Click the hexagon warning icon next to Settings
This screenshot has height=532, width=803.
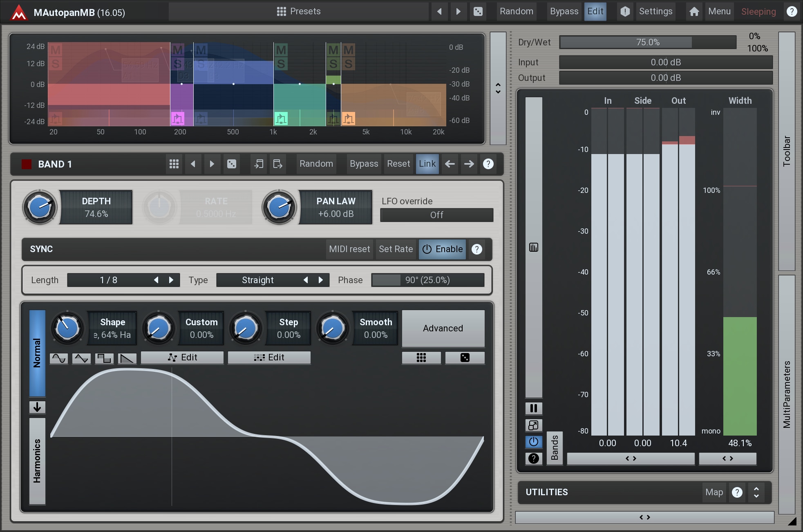(625, 11)
